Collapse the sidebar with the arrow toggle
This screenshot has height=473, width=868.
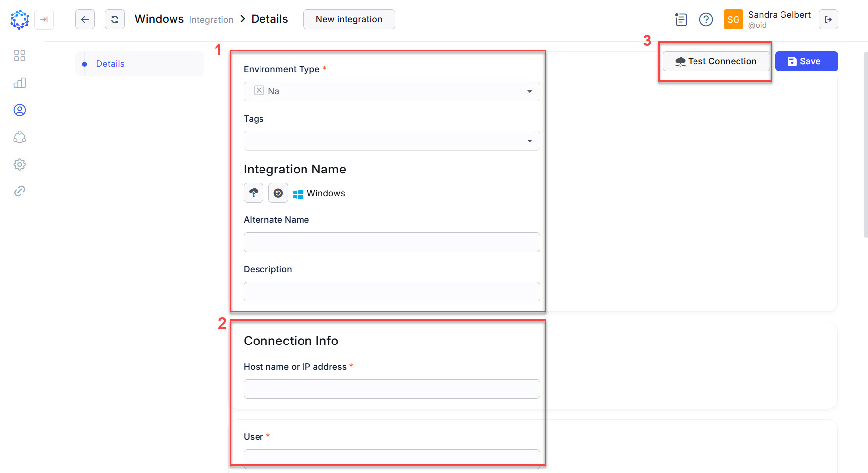click(44, 20)
